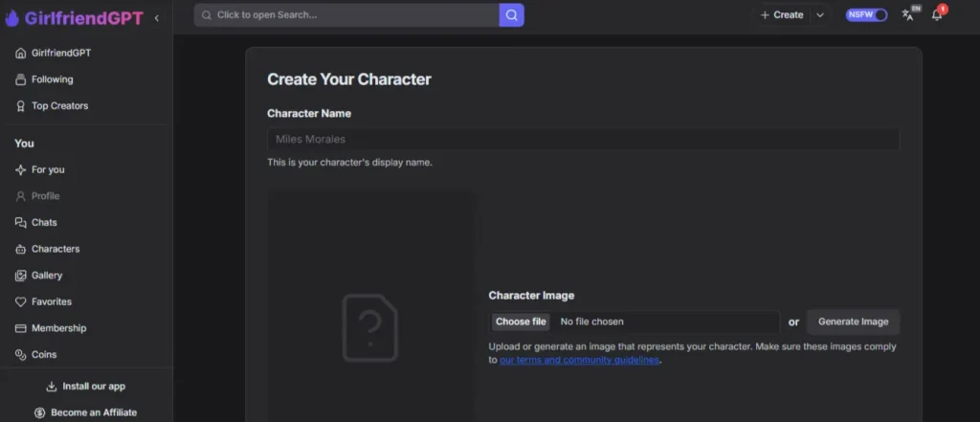
Task: Open Top Creators page
Action: tap(59, 105)
